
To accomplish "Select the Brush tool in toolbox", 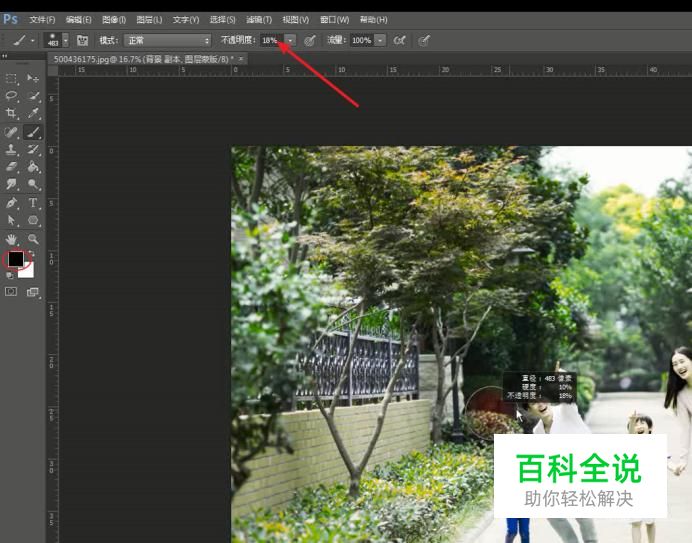I will click(x=33, y=132).
